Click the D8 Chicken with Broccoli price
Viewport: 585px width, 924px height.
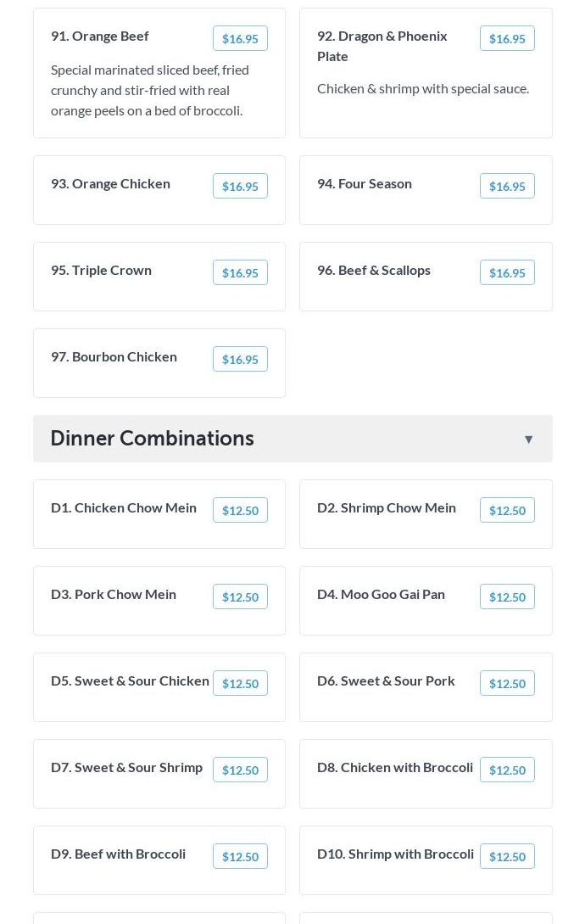507,770
